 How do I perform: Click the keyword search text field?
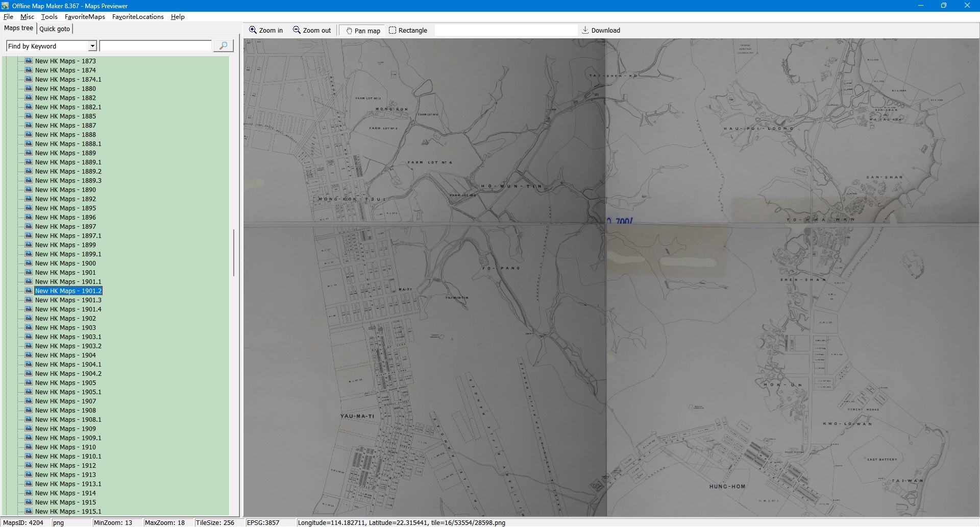(x=156, y=46)
